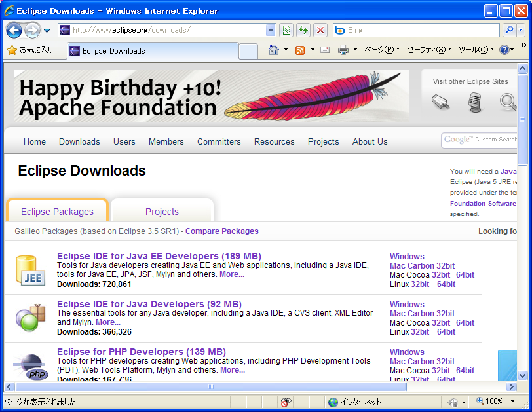Open the Members navigation link

click(x=166, y=141)
